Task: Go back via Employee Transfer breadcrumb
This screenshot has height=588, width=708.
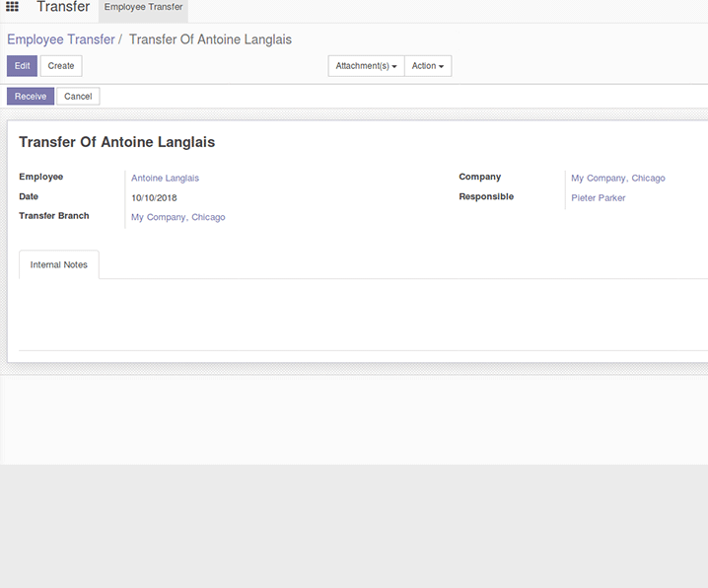Action: pos(60,39)
